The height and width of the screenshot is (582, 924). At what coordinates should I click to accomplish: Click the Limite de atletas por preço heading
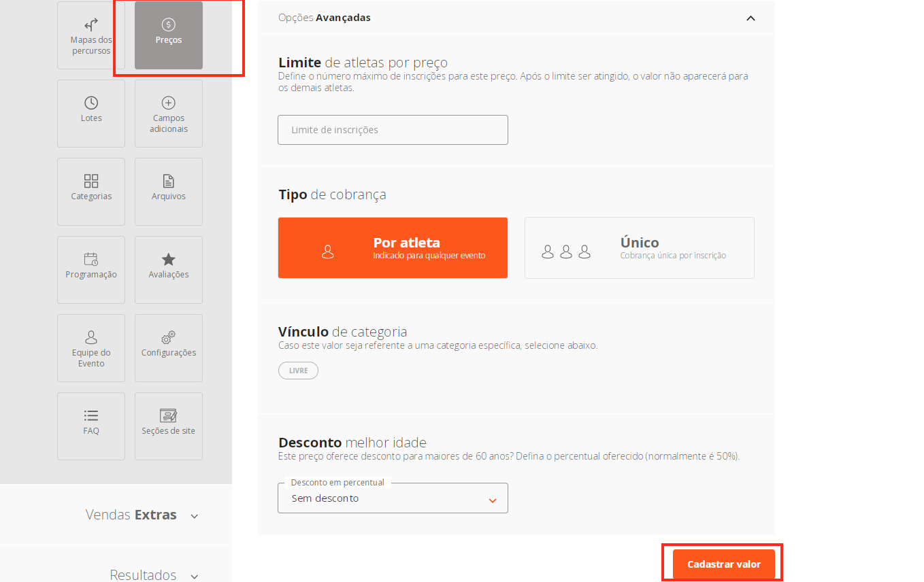(x=363, y=63)
